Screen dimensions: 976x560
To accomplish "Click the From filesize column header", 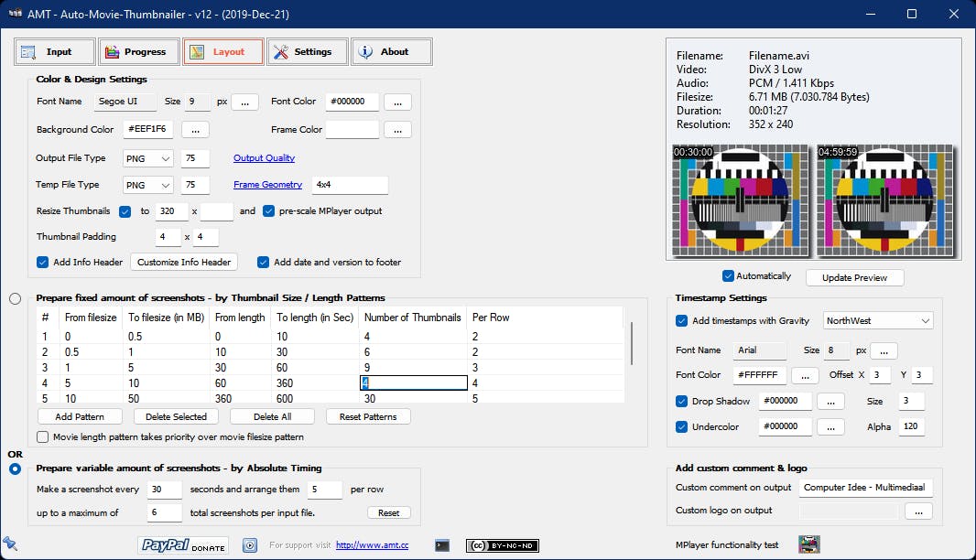I will [x=91, y=318].
